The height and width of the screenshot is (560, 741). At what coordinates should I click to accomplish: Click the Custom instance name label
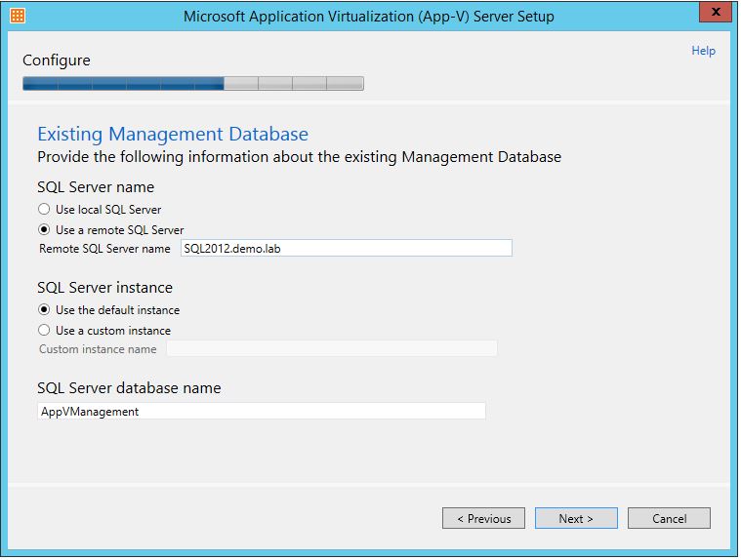tap(98, 349)
